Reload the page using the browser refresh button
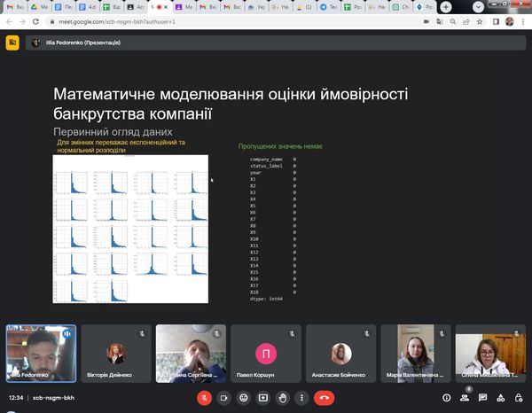Viewport: 532px width, 413px height. (35, 19)
